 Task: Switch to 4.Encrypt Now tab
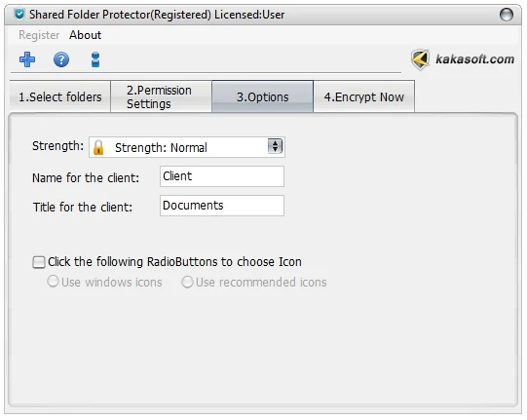364,96
